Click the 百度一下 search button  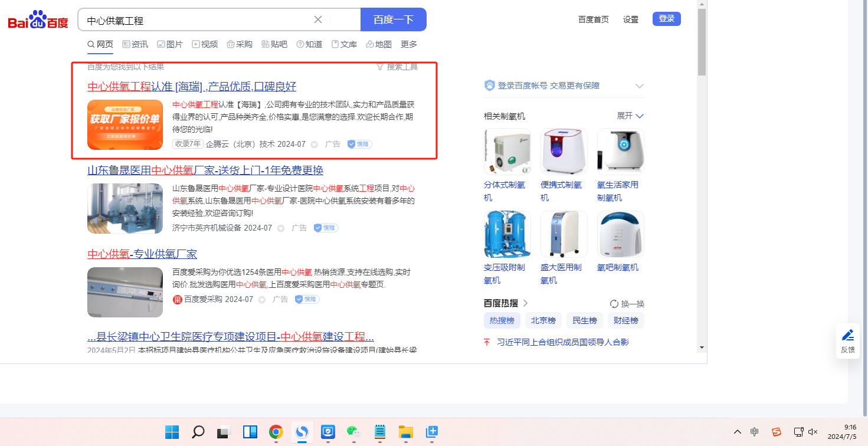coord(394,19)
